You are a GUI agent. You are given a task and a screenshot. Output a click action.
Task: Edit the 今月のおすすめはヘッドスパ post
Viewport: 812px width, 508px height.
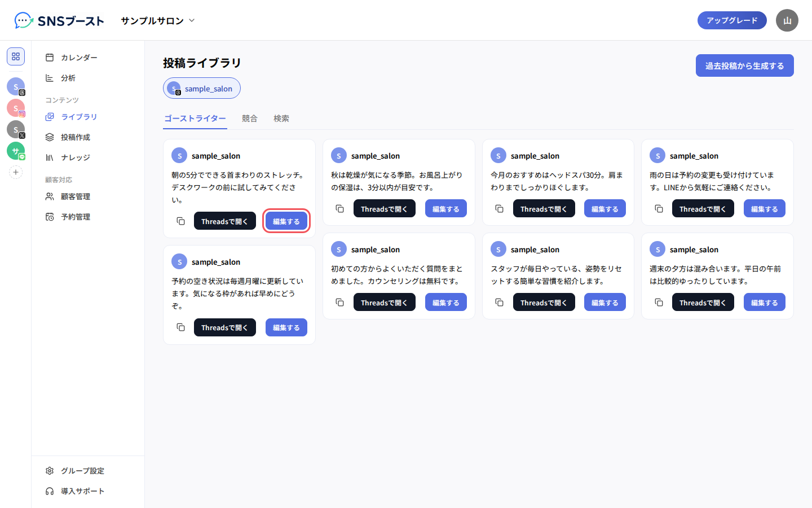(x=605, y=209)
